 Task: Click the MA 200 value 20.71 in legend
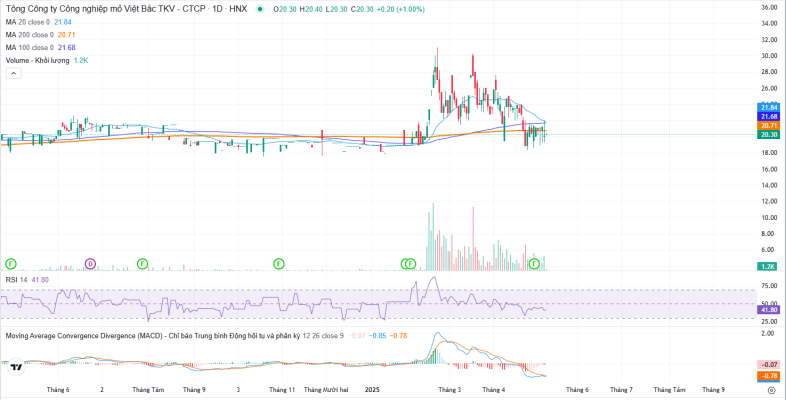tap(66, 35)
